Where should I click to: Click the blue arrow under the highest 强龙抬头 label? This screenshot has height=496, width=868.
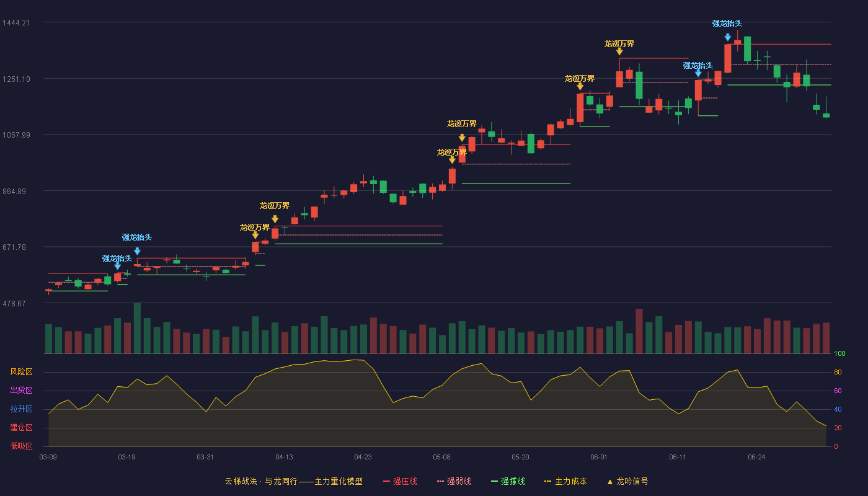coord(727,37)
